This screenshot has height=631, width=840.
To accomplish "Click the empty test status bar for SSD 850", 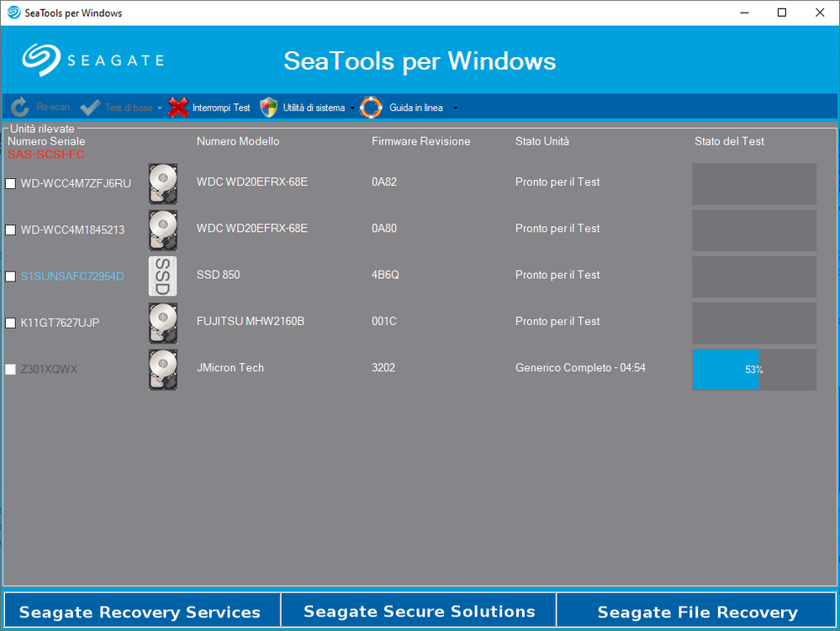I will point(754,276).
